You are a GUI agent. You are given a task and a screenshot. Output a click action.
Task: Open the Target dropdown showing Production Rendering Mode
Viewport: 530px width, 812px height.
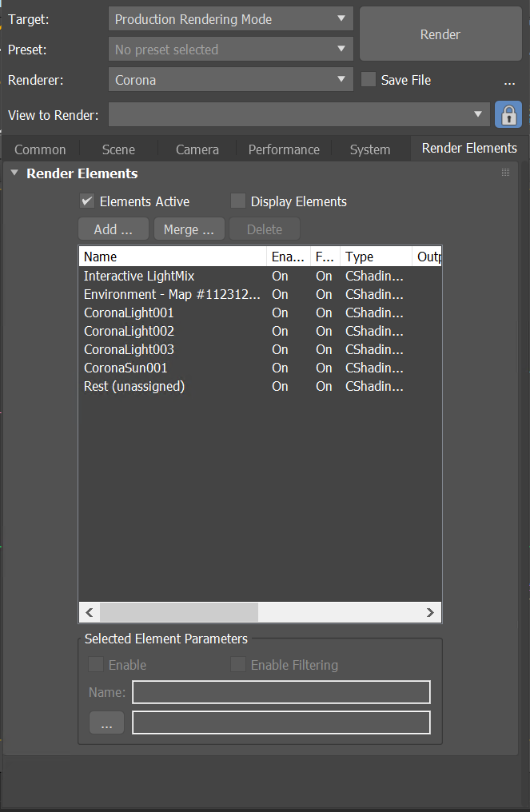click(230, 18)
